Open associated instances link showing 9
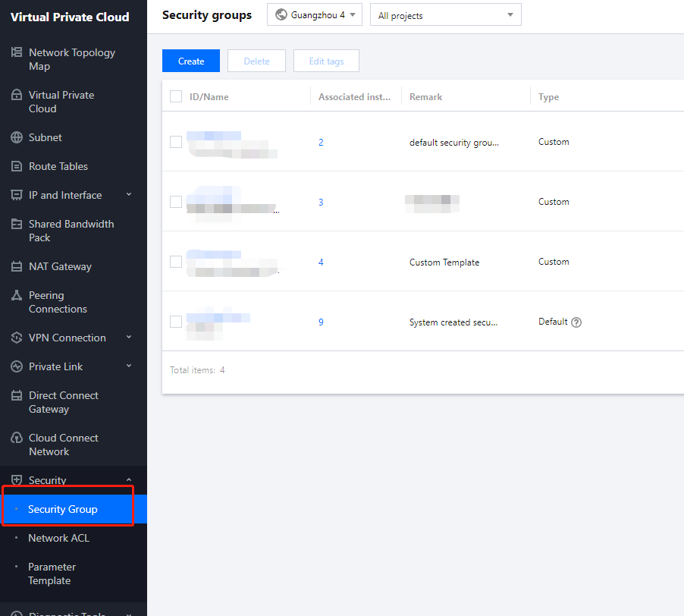The image size is (684, 616). pos(321,322)
